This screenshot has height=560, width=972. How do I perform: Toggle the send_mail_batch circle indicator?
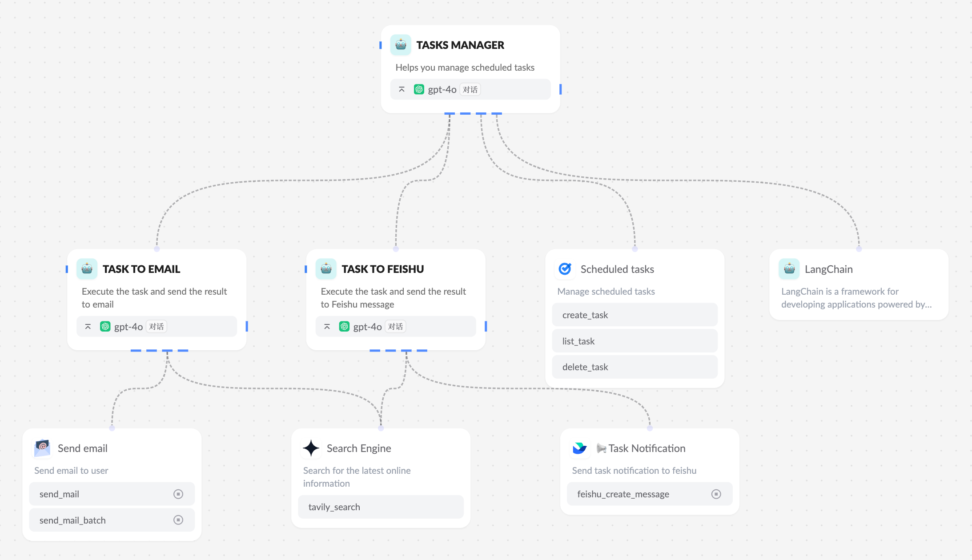click(x=178, y=520)
